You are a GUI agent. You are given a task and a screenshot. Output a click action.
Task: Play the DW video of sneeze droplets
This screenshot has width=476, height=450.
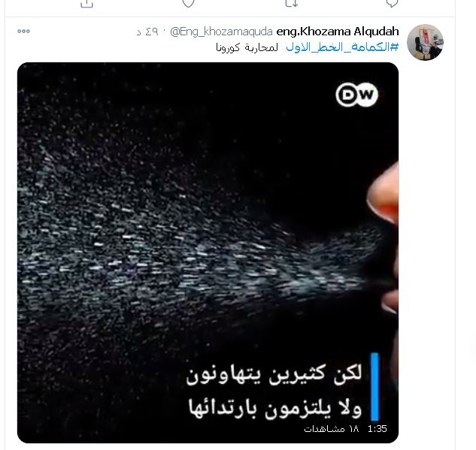(208, 252)
